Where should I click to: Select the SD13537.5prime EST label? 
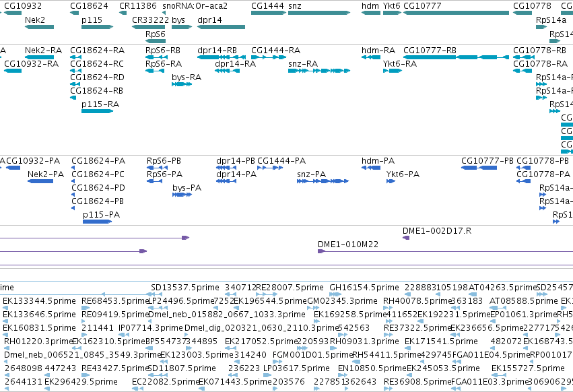tap(185, 288)
